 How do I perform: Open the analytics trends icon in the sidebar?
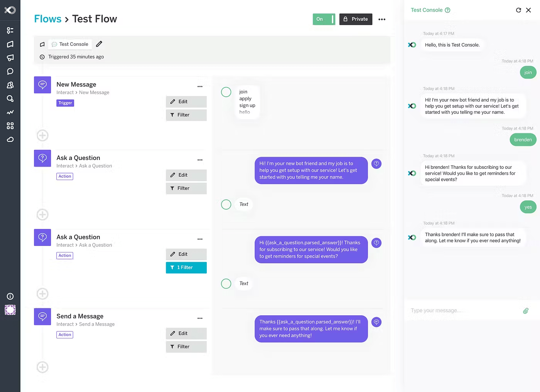(10, 112)
